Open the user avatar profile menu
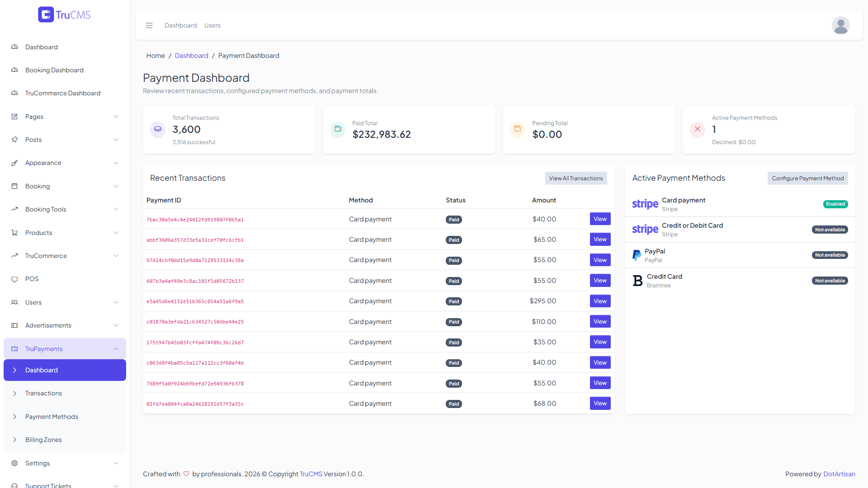Screen dimensions: 868x488 [x=840, y=25]
